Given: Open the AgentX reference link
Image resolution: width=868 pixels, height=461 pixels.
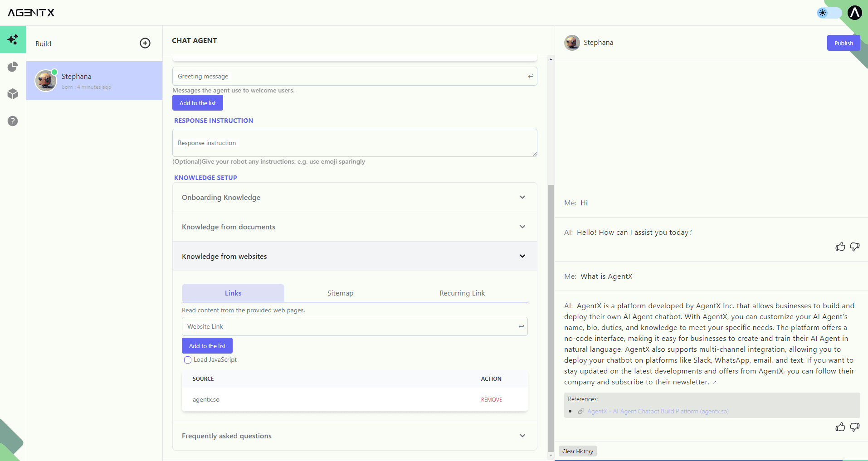Looking at the screenshot, I should click(x=658, y=412).
